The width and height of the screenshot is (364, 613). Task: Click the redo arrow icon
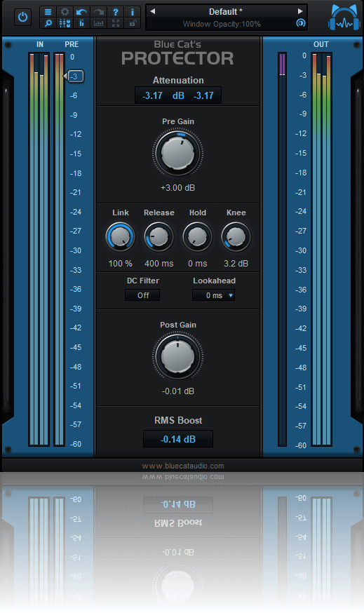click(x=98, y=12)
